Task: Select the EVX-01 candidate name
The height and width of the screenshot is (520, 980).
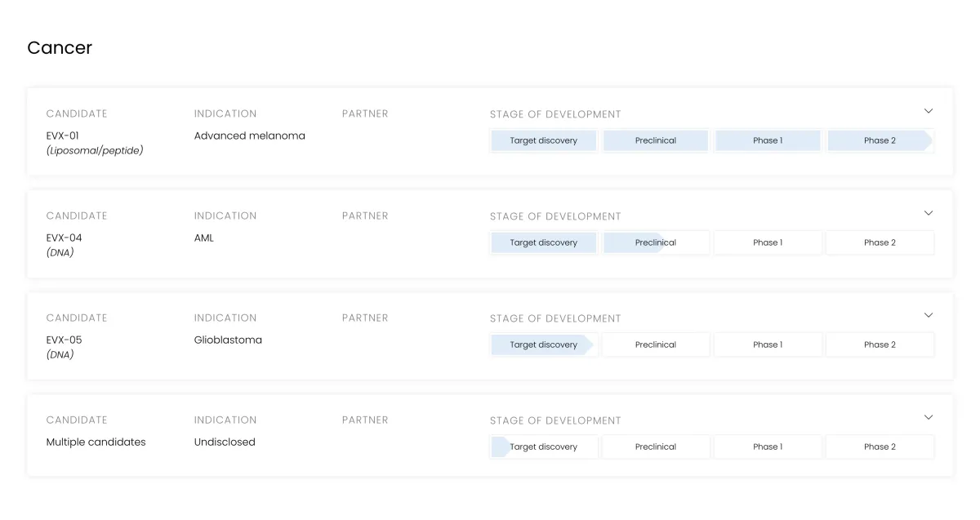Action: tap(63, 136)
